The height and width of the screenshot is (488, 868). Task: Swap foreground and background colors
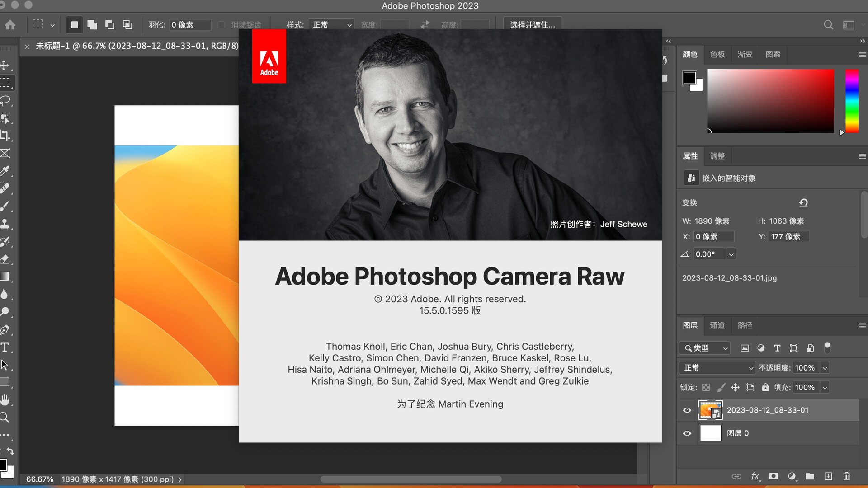pyautogui.click(x=10, y=451)
